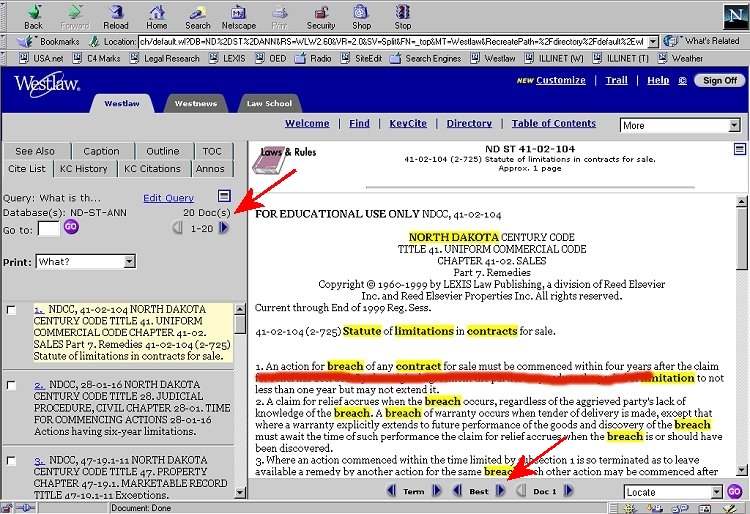The image size is (750, 514).
Task: Click the purple GO button next to Go to
Action: tap(71, 227)
